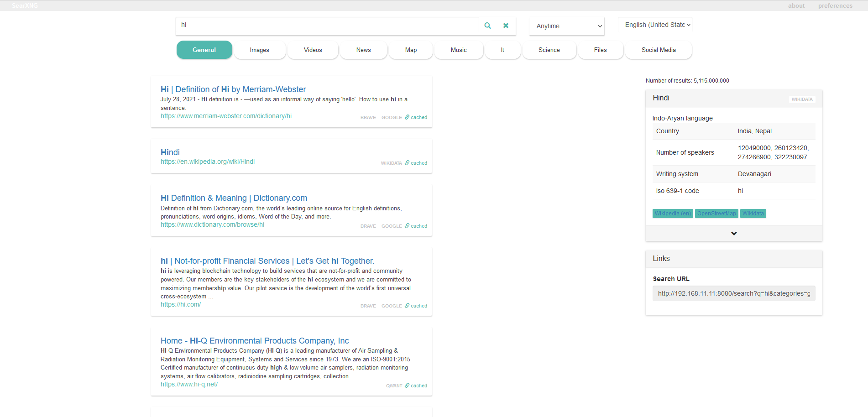The image size is (868, 417).
Task: Select the Videos category
Action: [x=312, y=50]
